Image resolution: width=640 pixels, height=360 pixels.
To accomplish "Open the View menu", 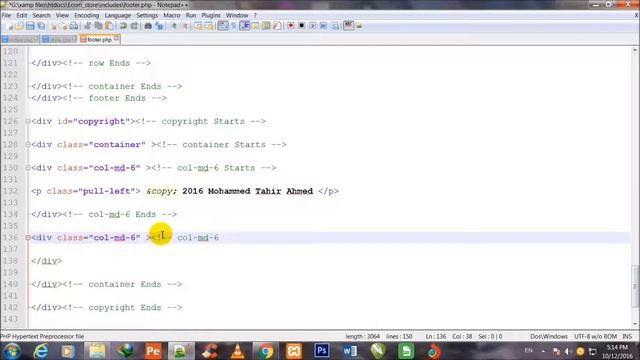I will 62,16.
